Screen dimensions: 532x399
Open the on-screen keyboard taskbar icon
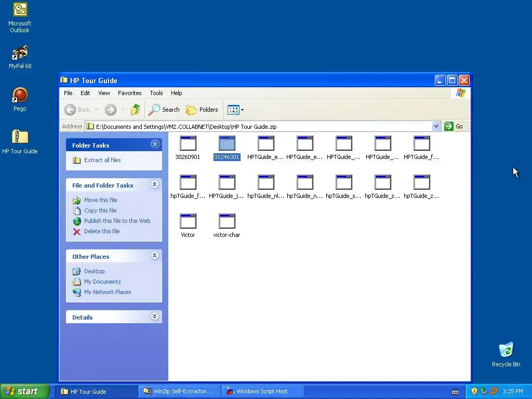point(455,392)
